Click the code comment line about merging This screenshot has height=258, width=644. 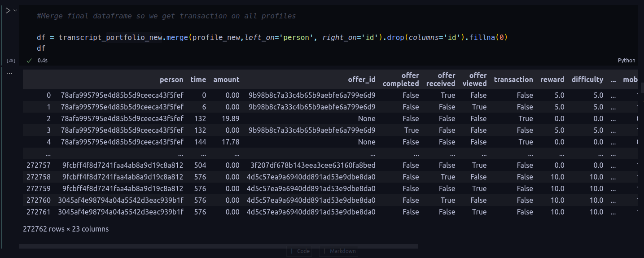166,16
